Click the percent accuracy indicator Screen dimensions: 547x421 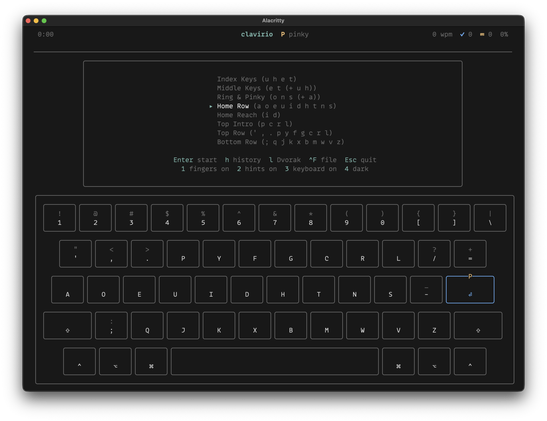(x=504, y=34)
